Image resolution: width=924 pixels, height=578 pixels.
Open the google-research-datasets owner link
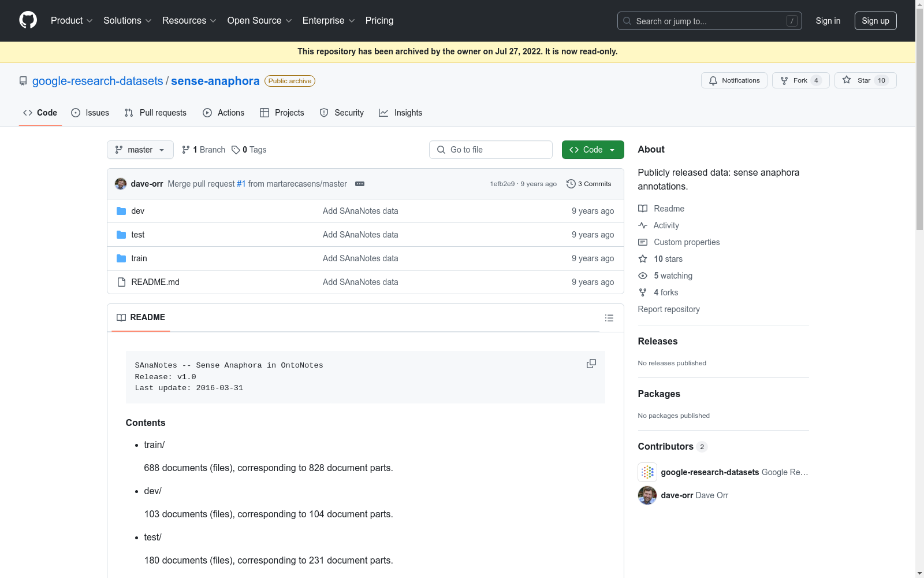pyautogui.click(x=98, y=81)
